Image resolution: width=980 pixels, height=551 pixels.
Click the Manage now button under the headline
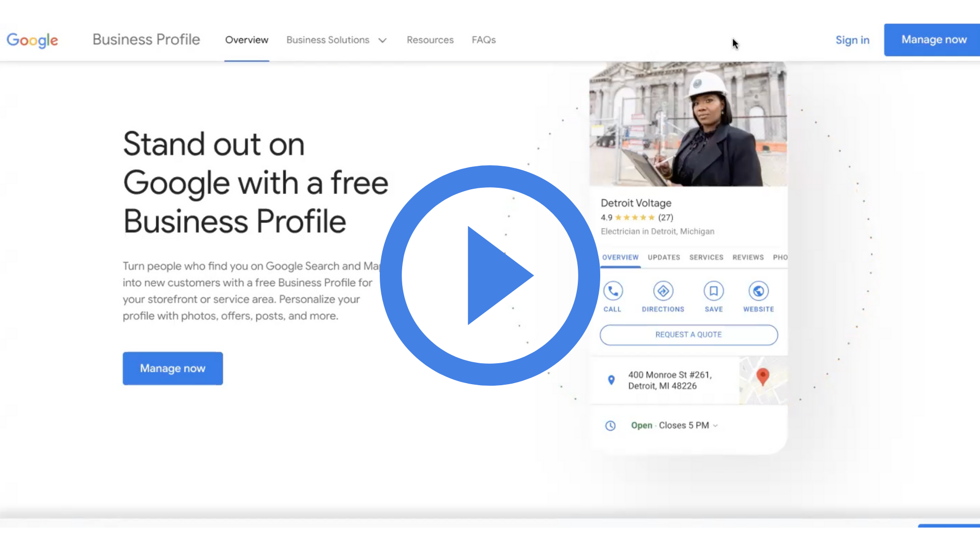click(x=173, y=368)
